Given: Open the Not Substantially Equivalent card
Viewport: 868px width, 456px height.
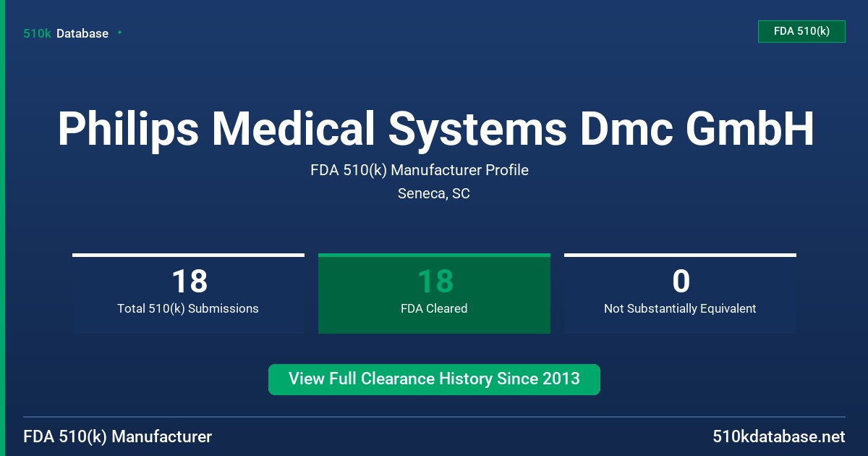Looking at the screenshot, I should click(x=680, y=293).
